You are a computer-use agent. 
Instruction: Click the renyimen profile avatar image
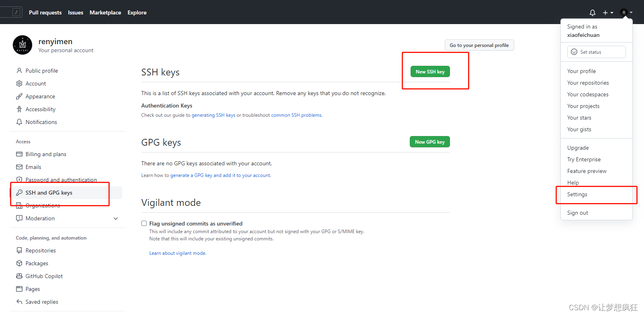click(x=22, y=45)
